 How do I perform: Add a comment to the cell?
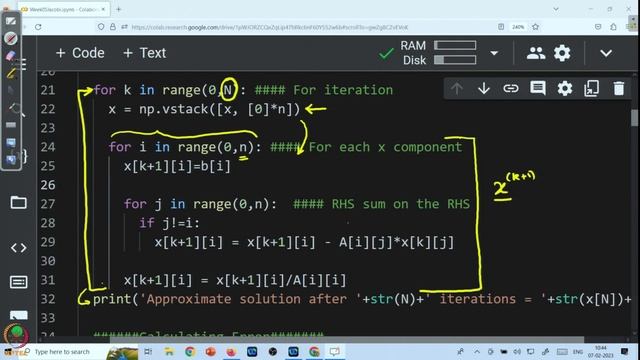[538, 88]
